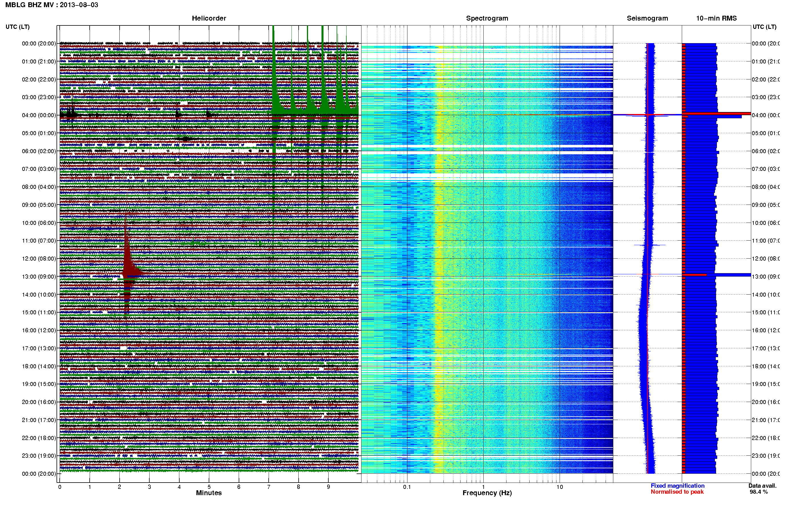Click the minute 0 tick label on helicorder axis
Viewport: 812px width, 508px height.
(60, 487)
